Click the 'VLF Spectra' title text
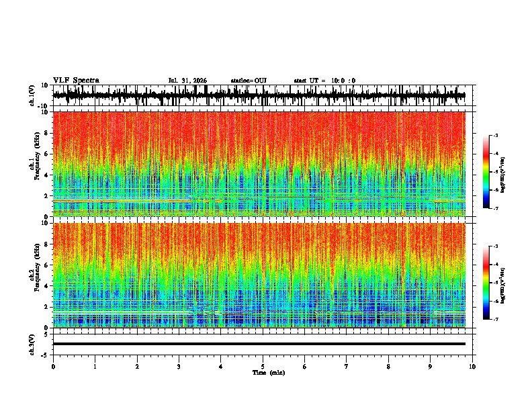This screenshot has width=532, height=411. tap(76, 81)
